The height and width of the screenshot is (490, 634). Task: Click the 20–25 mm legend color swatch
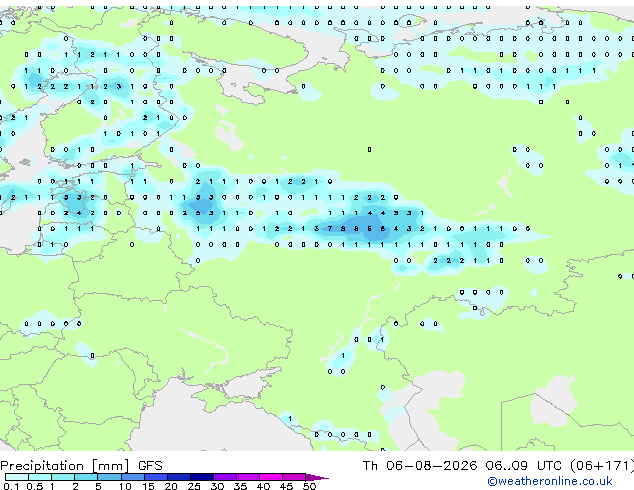point(179,477)
